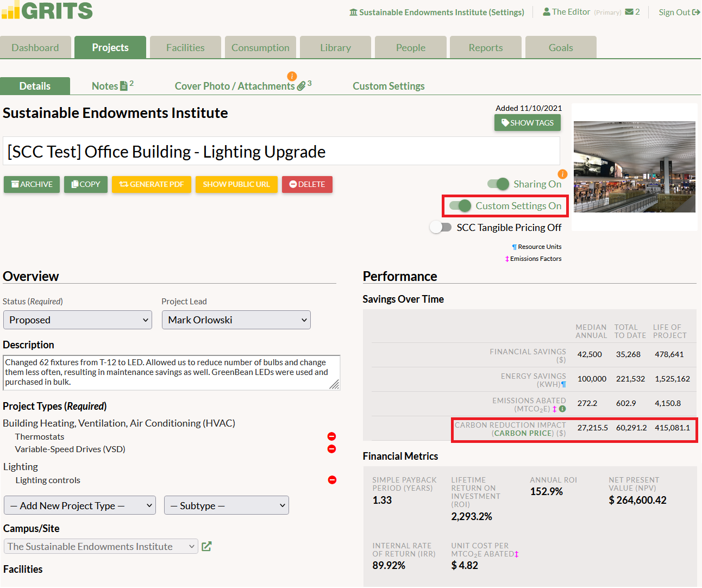Click the Added 11/10/2021 date text
Image resolution: width=702 pixels, height=588 pixels.
click(x=529, y=108)
